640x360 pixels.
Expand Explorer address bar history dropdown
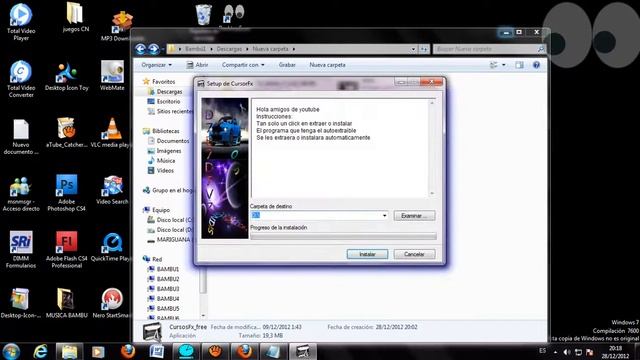413,49
